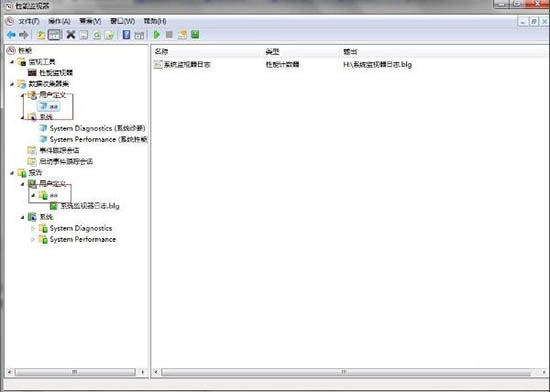Click the right pane horizontal scrollbar
Viewport: 550px width, 392px height.
350,372
